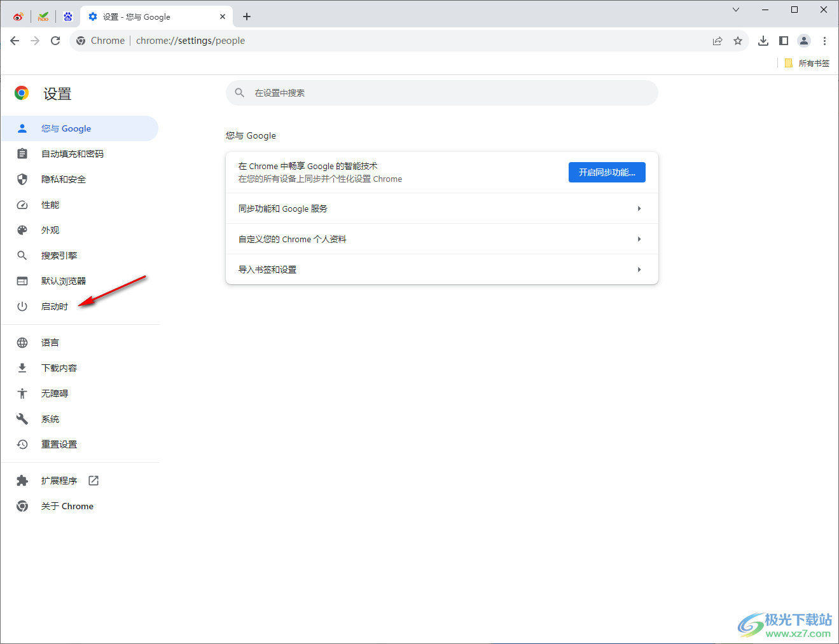Screen dimensions: 839x644
Task: Click the 在 Chrome 中畅享 Google 的智能技术 text
Action: point(308,166)
